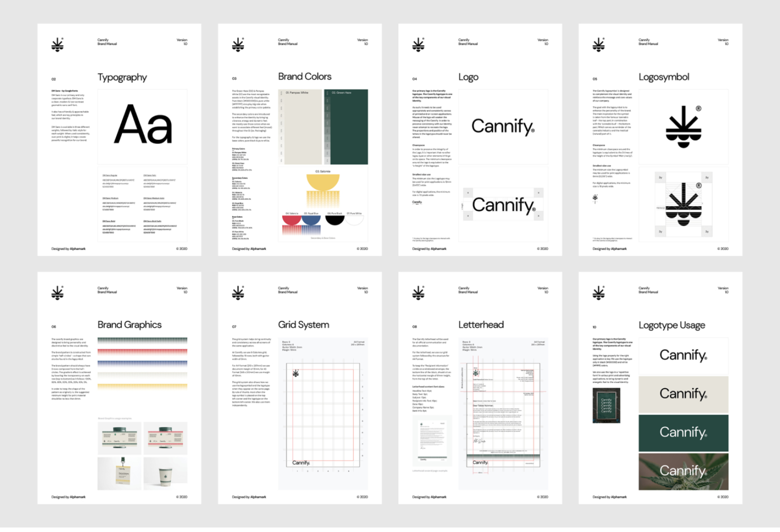Click the leaf logo on the Letterhead page header

click(x=418, y=293)
